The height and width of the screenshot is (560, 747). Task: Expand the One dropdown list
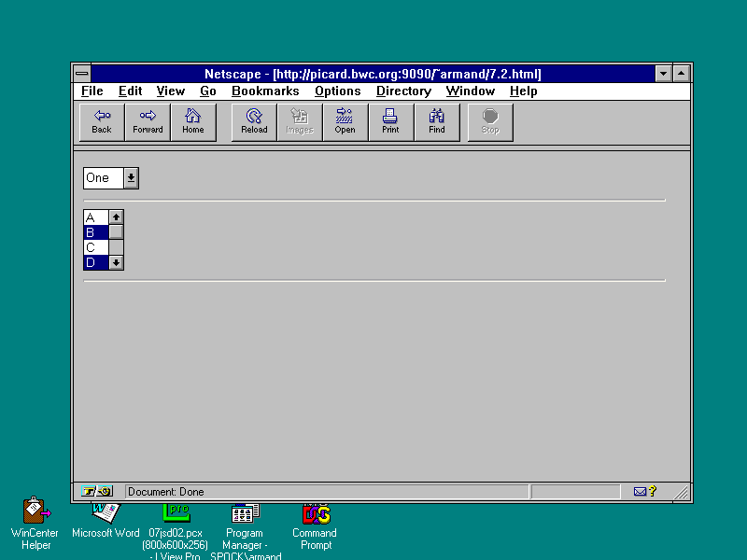coord(131,178)
